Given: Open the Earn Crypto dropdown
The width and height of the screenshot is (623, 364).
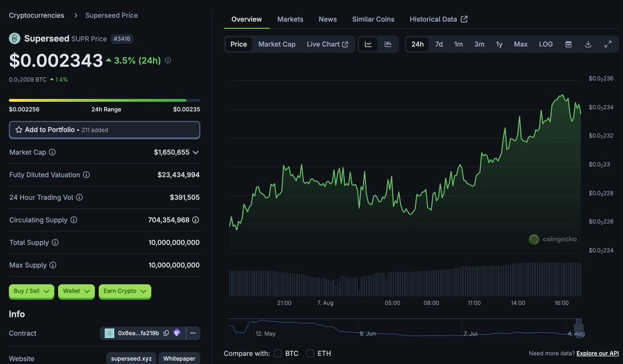Looking at the screenshot, I should coord(125,291).
